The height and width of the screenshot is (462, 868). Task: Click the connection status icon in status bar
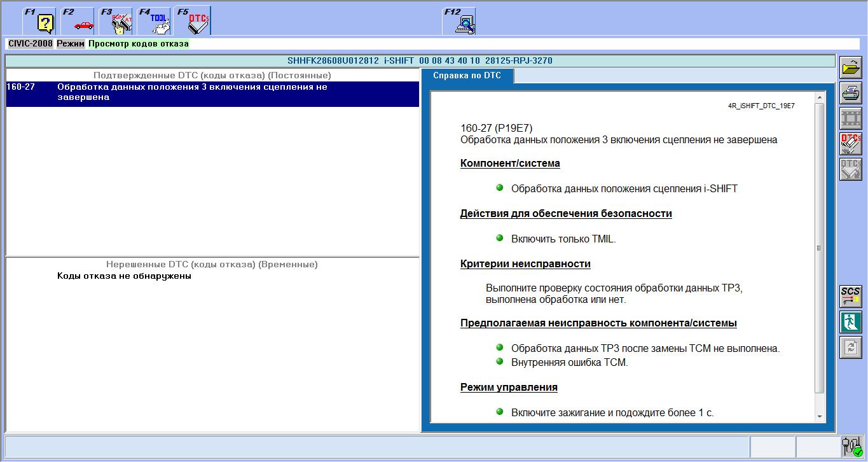(851, 447)
